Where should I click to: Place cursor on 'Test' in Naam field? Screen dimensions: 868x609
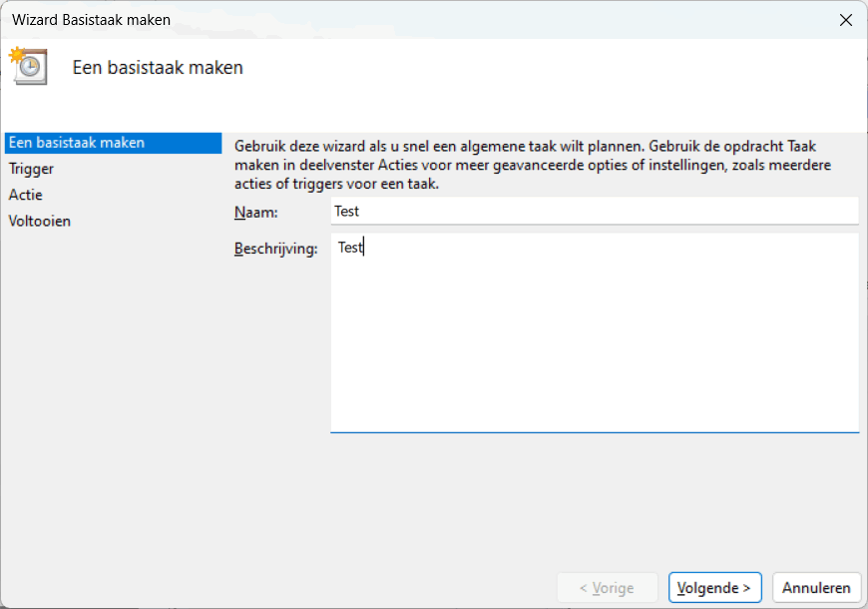click(x=347, y=211)
